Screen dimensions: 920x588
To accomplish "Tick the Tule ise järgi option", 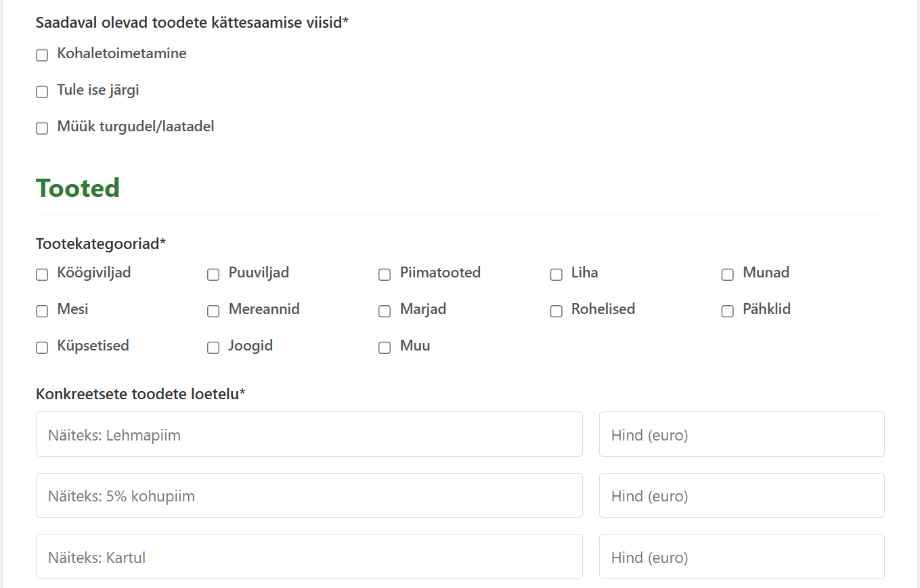I will tap(42, 91).
